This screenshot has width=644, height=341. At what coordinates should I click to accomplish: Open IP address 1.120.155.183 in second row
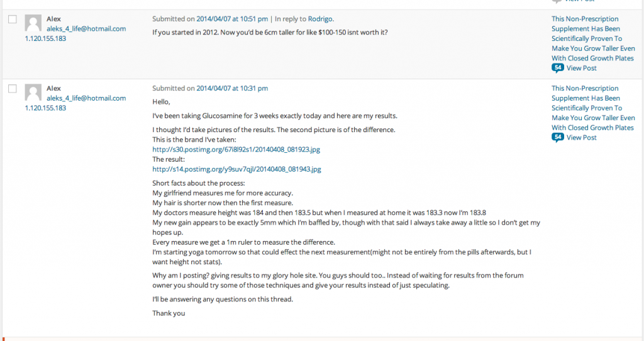pos(45,108)
